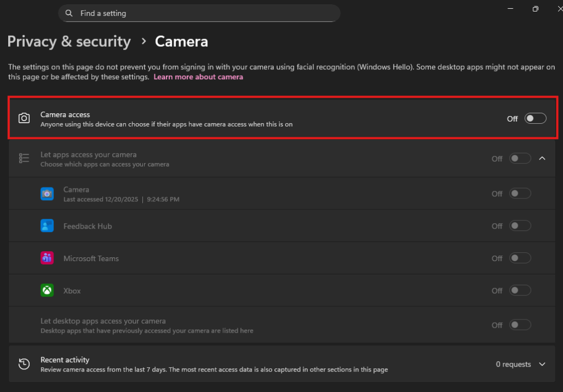
Task: Enable camera access for Xbox
Action: tap(520, 290)
